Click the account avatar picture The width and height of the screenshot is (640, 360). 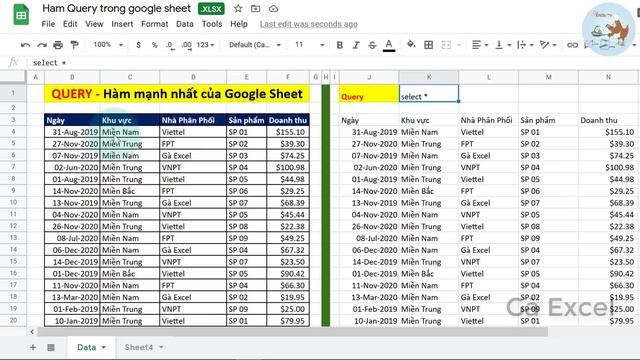click(609, 29)
